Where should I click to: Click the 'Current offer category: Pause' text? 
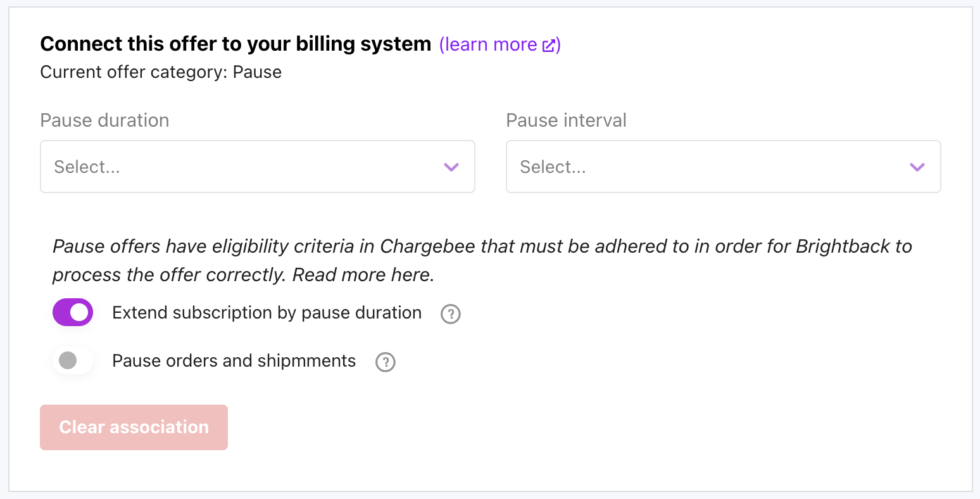[161, 72]
